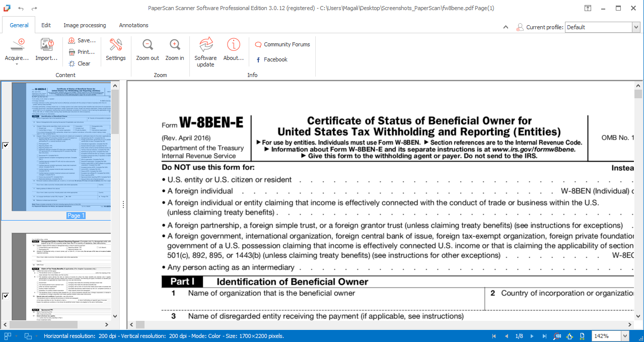Image resolution: width=644 pixels, height=342 pixels.
Task: Toggle the checkbox for page 2 thumbnail
Action: coord(6,296)
